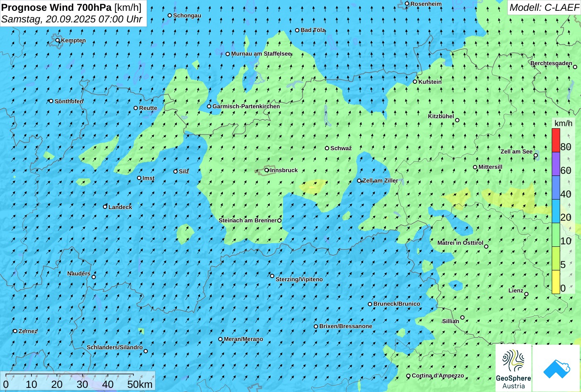Click the '30' tick on scale bar
This screenshot has width=581, height=392.
tap(82, 384)
